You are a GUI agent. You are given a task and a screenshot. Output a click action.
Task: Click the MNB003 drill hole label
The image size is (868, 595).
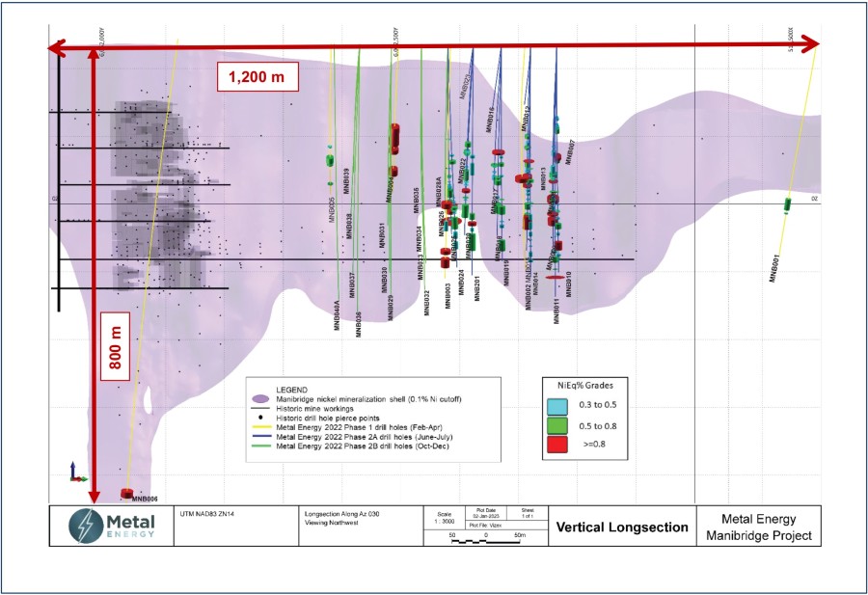pyautogui.click(x=448, y=296)
